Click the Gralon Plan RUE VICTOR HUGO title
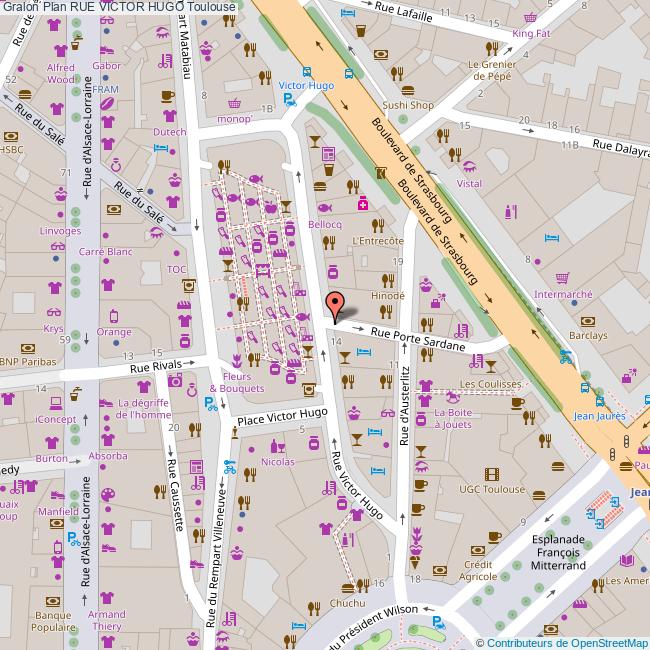This screenshot has height=650, width=650. tap(119, 7)
